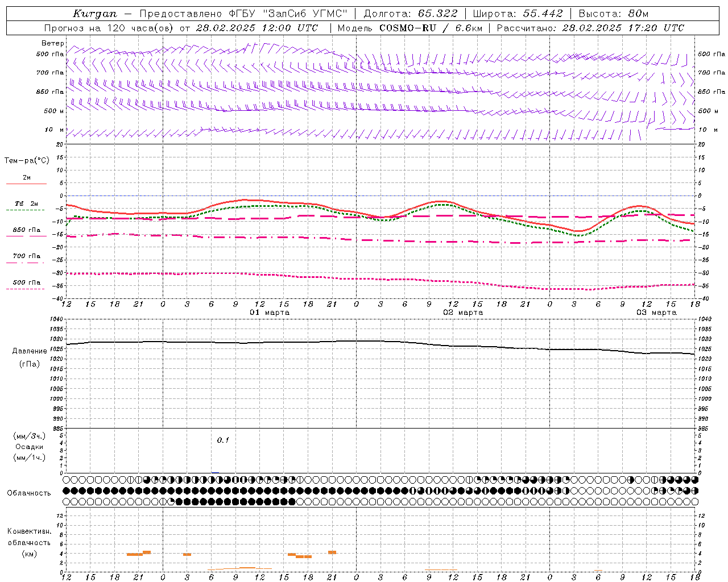Click the "6.6км" grid resolution text
Image resolution: width=728 pixels, height=582 pixels.
pyautogui.click(x=469, y=28)
